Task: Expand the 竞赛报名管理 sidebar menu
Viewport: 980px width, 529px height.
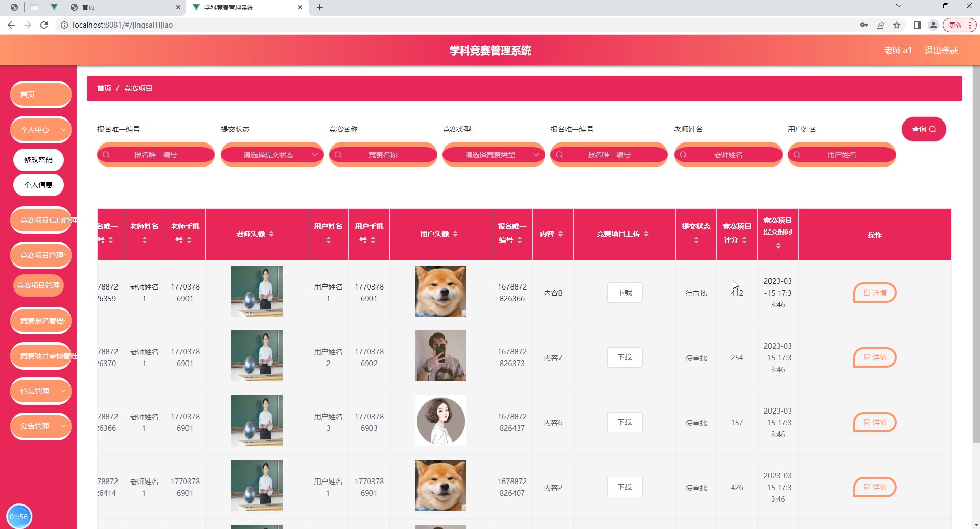Action: [x=41, y=321]
